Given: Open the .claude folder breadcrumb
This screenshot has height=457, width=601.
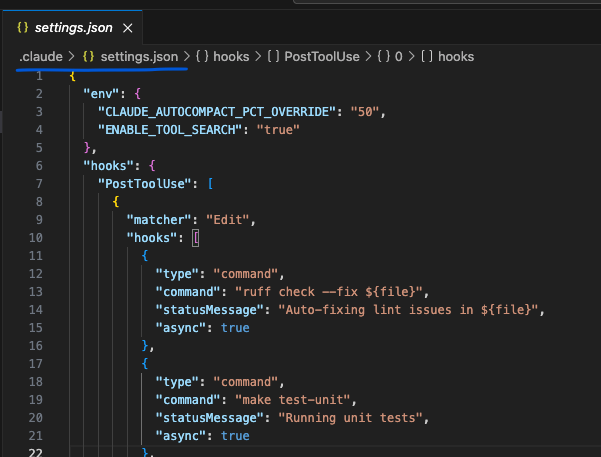Looking at the screenshot, I should coord(41,57).
